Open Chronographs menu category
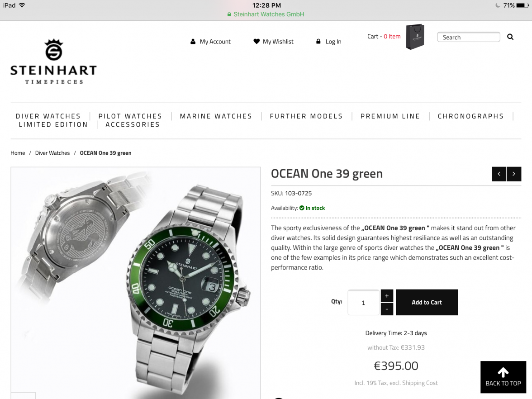This screenshot has height=399, width=532. point(470,116)
